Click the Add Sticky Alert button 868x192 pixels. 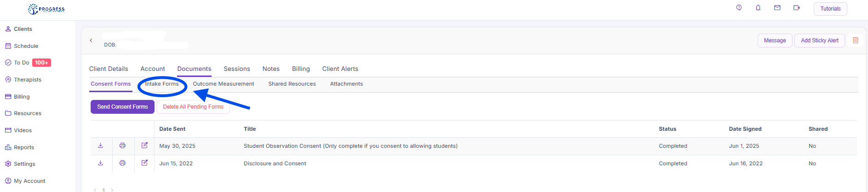tap(820, 41)
